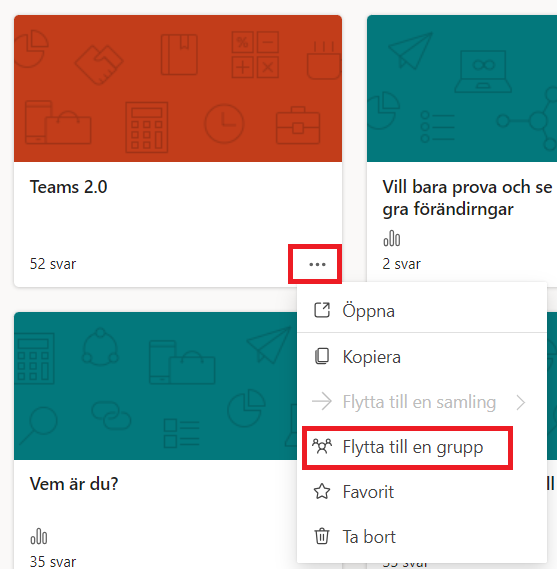Open the Teams 2.0 form title
The image size is (557, 569).
coord(69,187)
